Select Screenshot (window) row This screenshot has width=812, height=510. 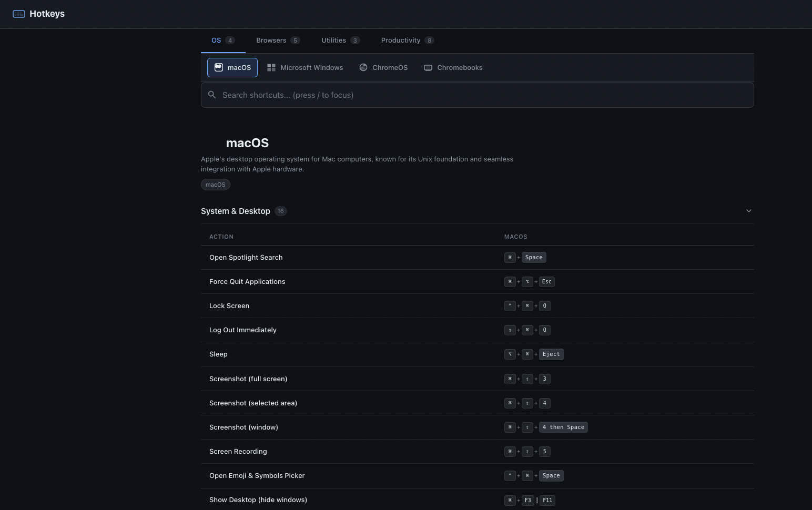click(x=478, y=427)
